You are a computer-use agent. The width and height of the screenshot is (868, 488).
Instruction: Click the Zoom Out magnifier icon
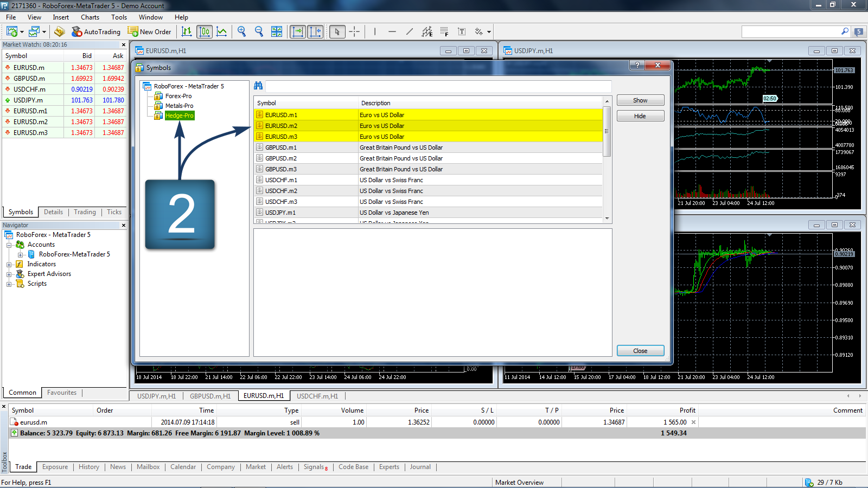pyautogui.click(x=259, y=32)
